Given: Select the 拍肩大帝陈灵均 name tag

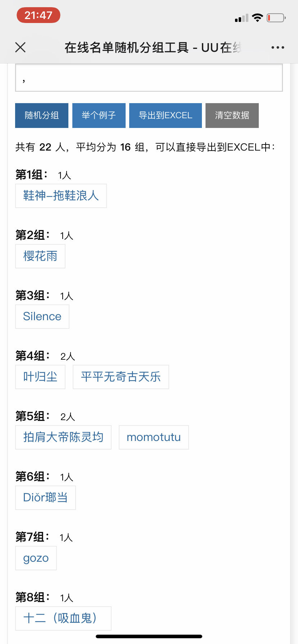Looking at the screenshot, I should (x=63, y=437).
